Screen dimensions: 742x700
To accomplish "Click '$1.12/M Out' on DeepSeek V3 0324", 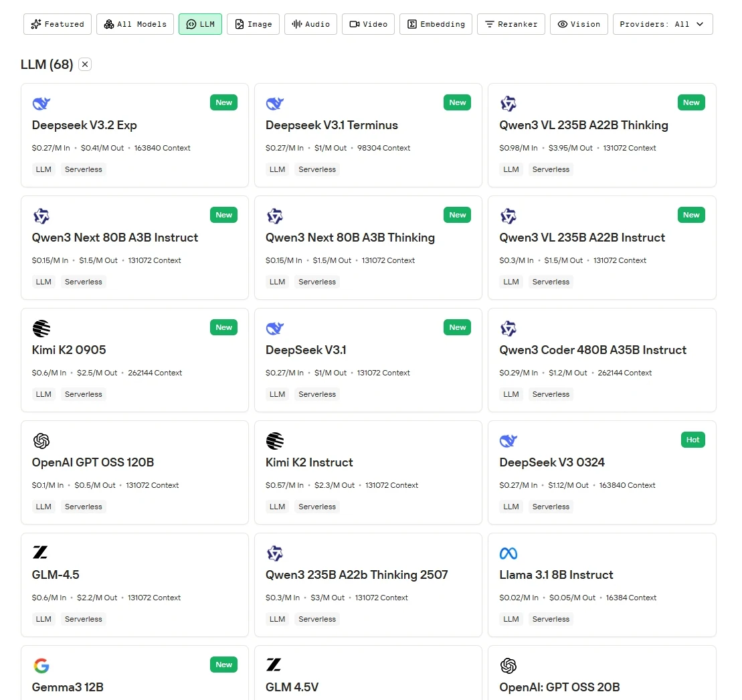I will point(568,486).
